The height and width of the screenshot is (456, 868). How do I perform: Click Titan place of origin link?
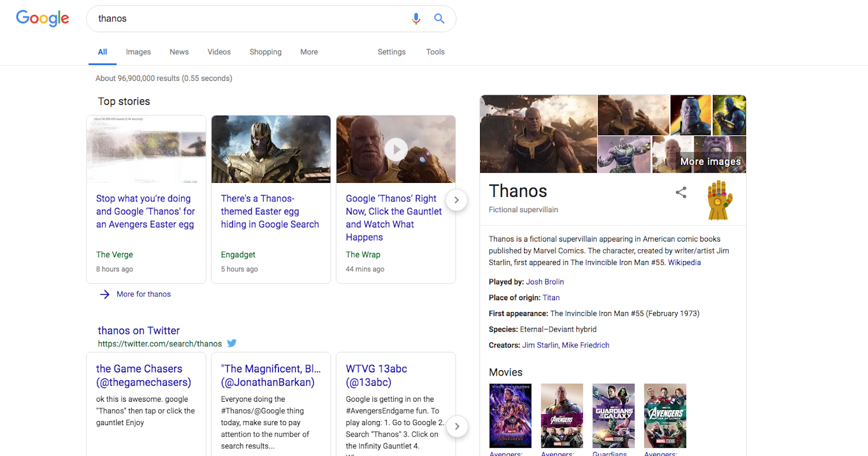click(x=551, y=297)
